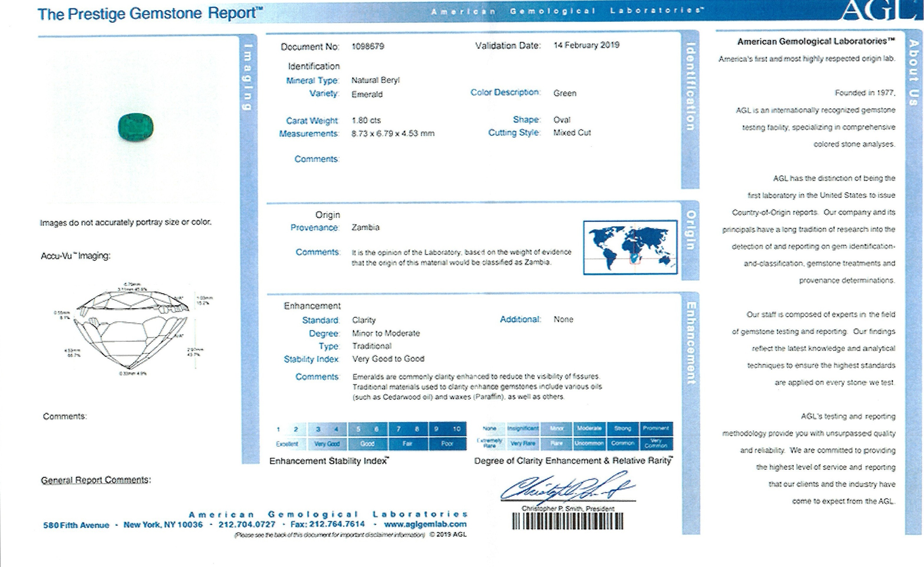Click the barcode below the signature
The image size is (924, 567).
(568, 521)
